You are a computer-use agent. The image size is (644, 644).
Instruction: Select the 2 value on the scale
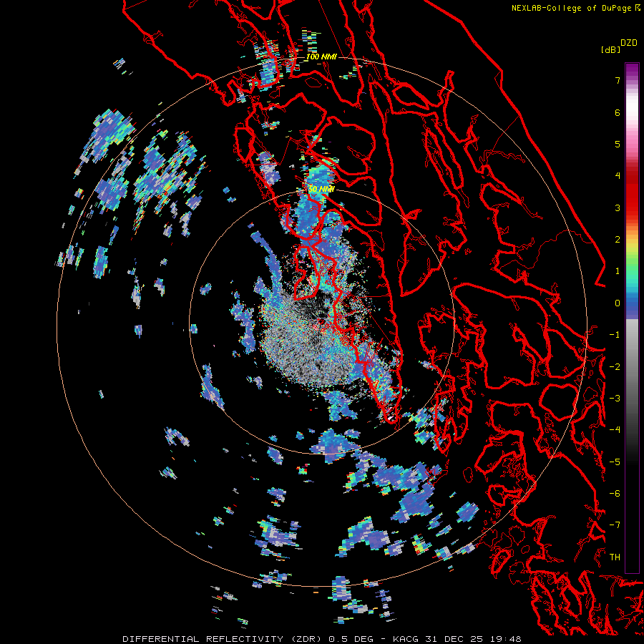618,240
